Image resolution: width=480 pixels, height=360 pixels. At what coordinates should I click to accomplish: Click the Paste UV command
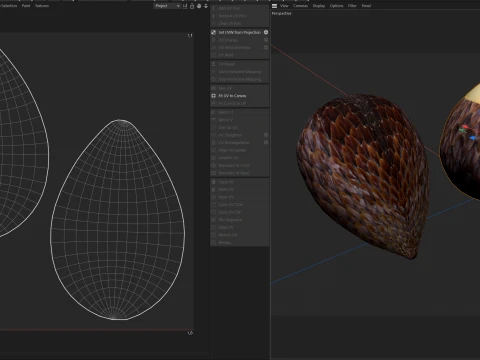coord(239,189)
